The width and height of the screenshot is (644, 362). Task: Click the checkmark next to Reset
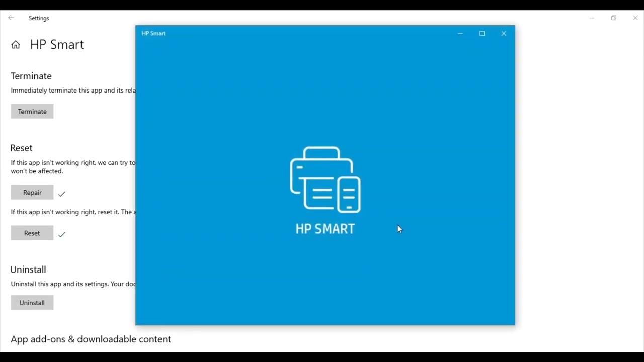62,234
